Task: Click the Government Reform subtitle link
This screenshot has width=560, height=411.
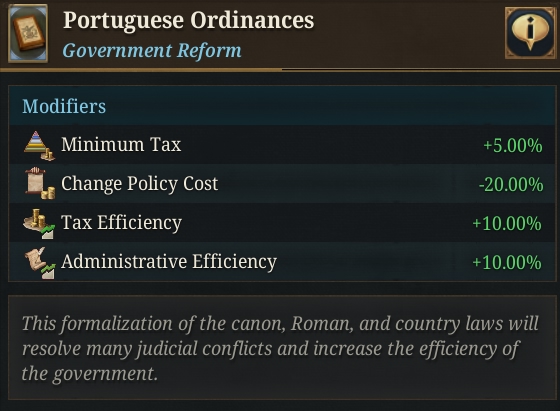Action: pyautogui.click(x=152, y=50)
